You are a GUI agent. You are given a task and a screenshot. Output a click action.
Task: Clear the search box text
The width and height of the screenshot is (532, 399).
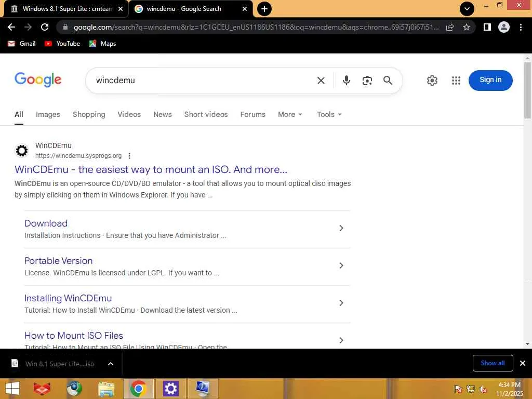coord(321,81)
